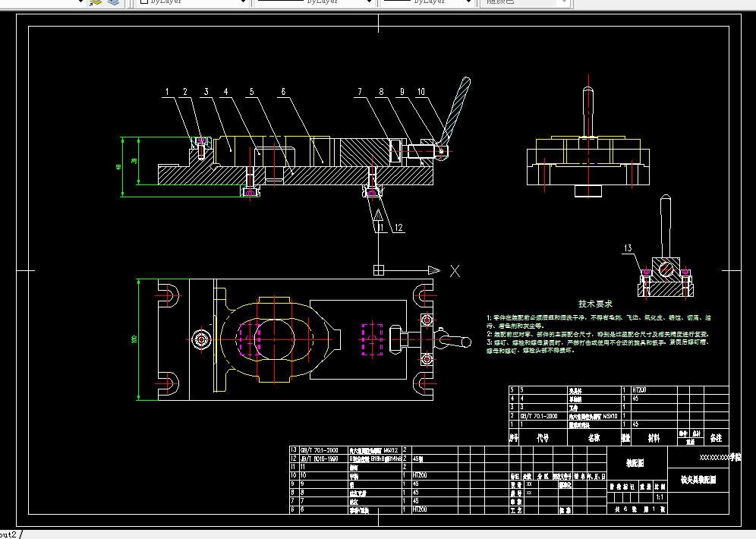The width and height of the screenshot is (756, 539).
Task: Select the central bore circle in plan view
Action: 274,339
